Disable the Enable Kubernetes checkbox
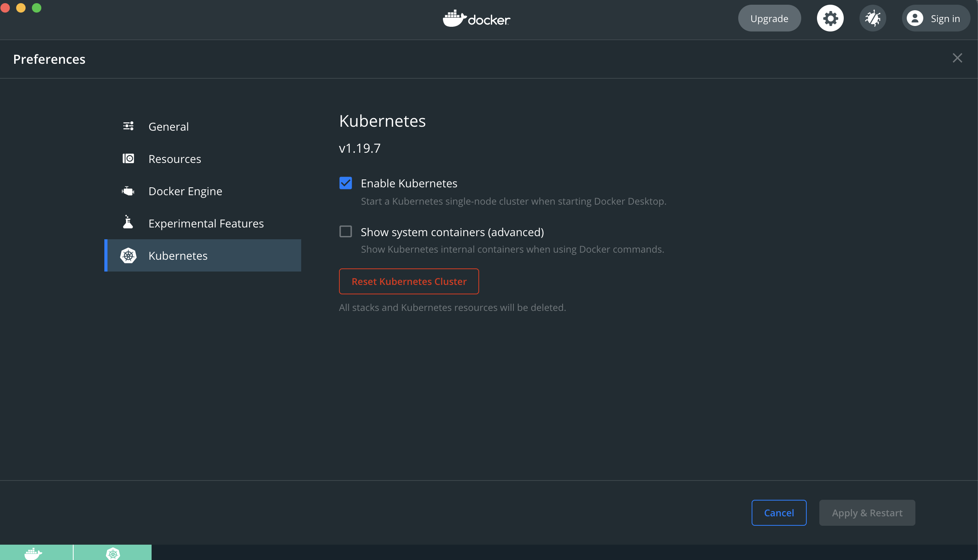 (x=345, y=183)
